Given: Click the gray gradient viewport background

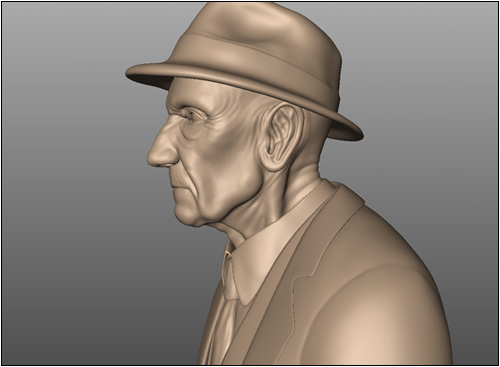Looking at the screenshot, I should click(x=67, y=200).
